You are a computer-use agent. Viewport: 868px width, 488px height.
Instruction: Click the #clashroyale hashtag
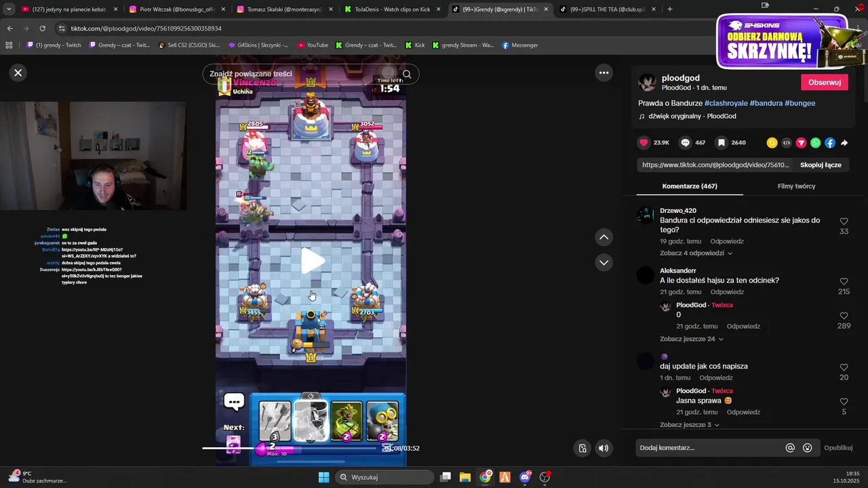[726, 103]
